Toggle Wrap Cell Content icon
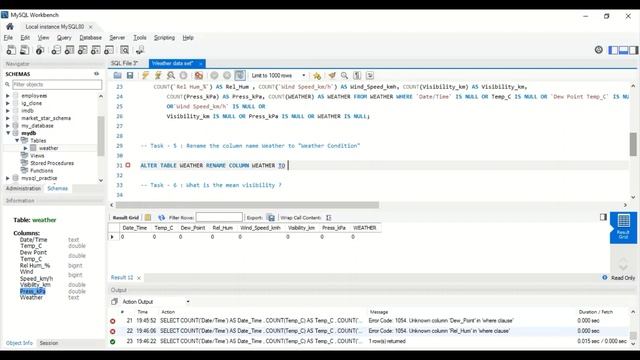640x360 pixels. [x=329, y=218]
